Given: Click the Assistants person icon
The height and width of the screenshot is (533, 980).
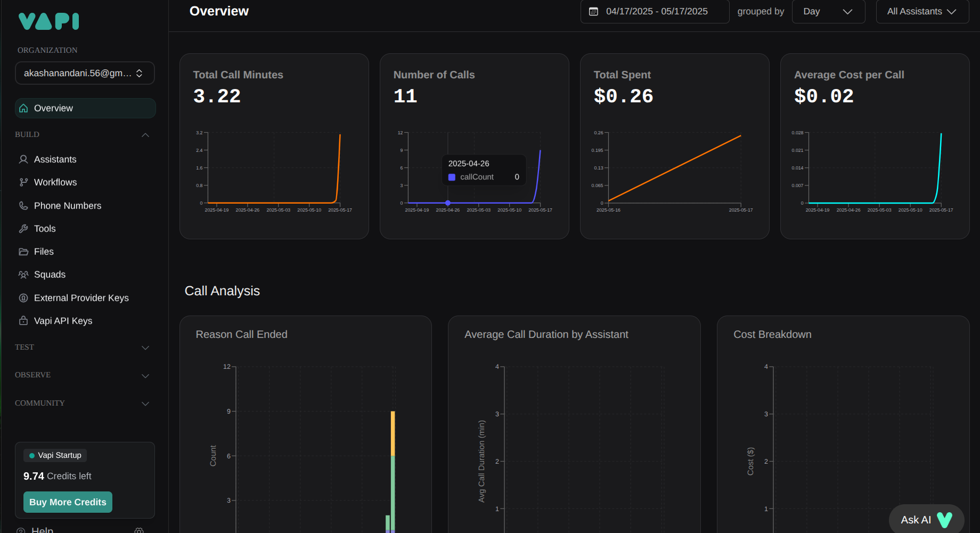Looking at the screenshot, I should (23, 159).
